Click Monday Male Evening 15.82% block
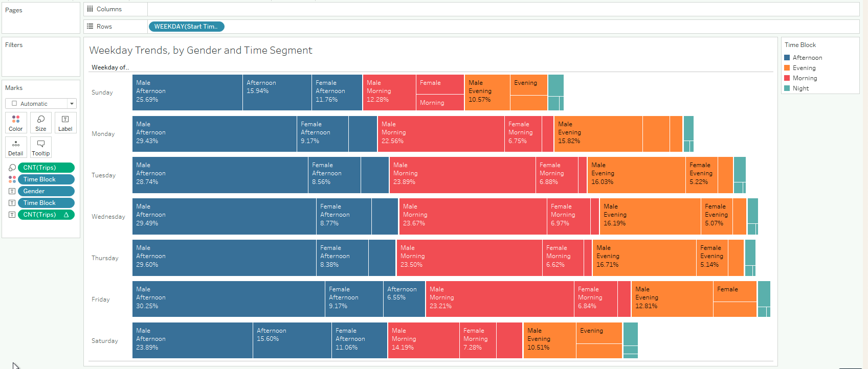 tap(598, 134)
